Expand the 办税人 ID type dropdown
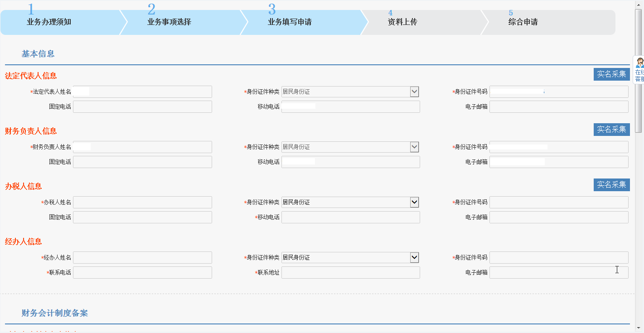Viewport: 644px width, 333px height. click(414, 202)
